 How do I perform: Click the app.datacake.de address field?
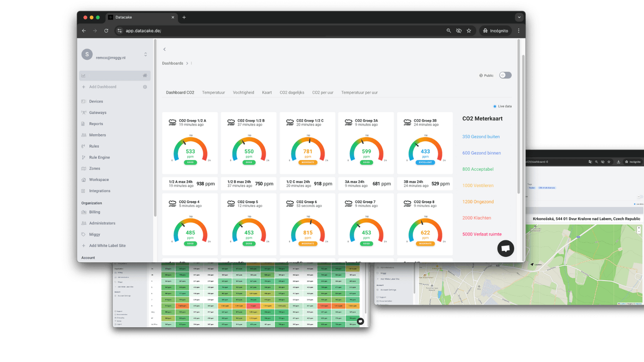(280, 31)
